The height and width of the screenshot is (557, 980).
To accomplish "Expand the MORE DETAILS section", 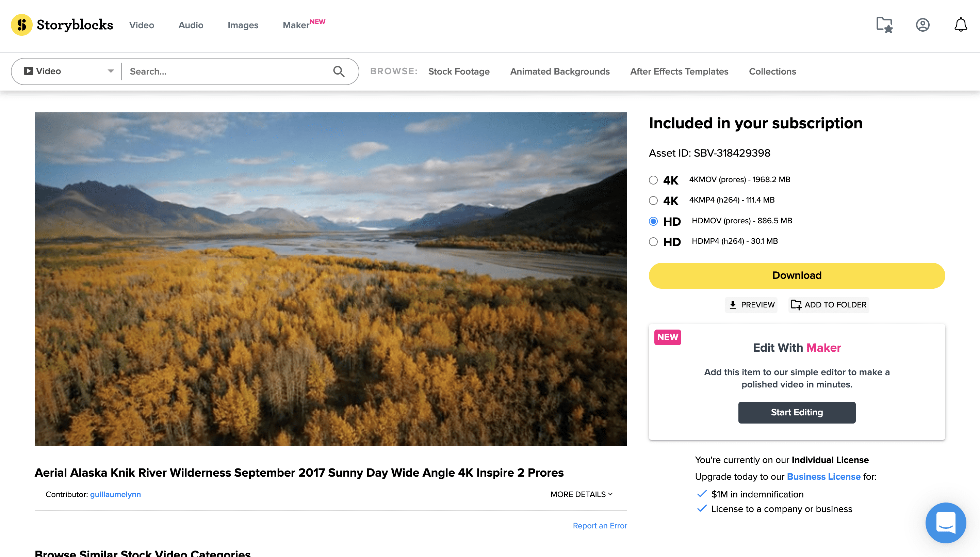I will coord(580,494).
